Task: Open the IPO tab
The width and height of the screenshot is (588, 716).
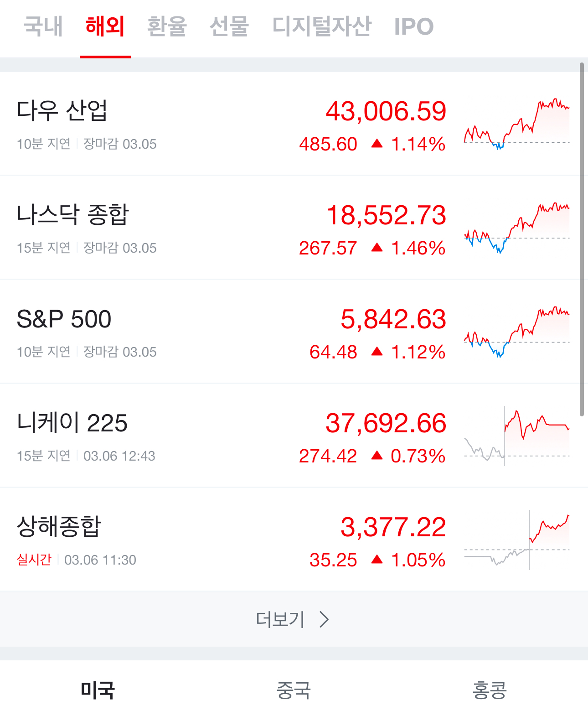Action: click(414, 26)
